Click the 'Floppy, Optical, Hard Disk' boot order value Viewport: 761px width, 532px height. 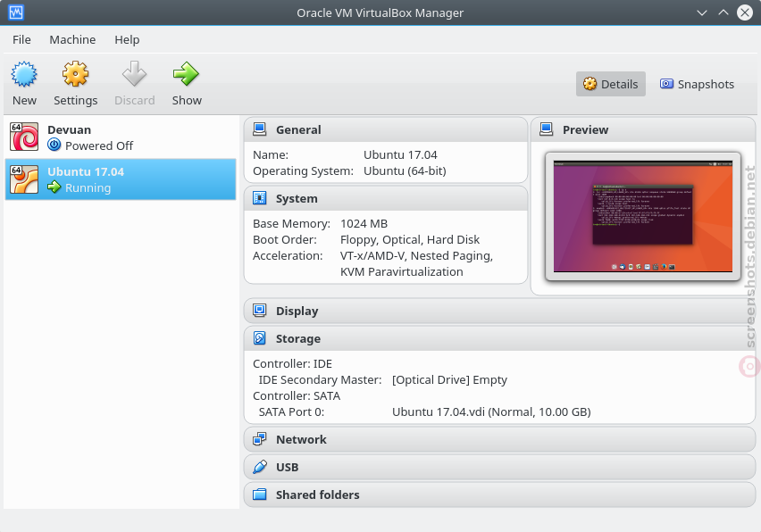tap(410, 239)
